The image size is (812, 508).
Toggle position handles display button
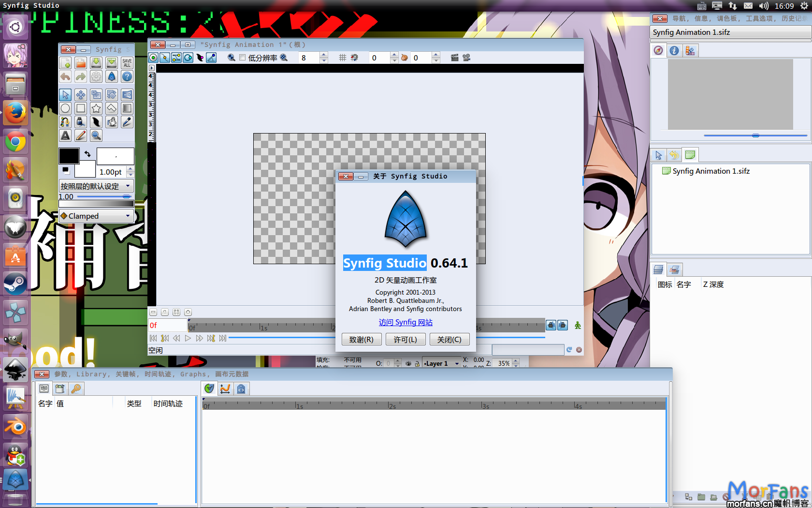[x=153, y=58]
